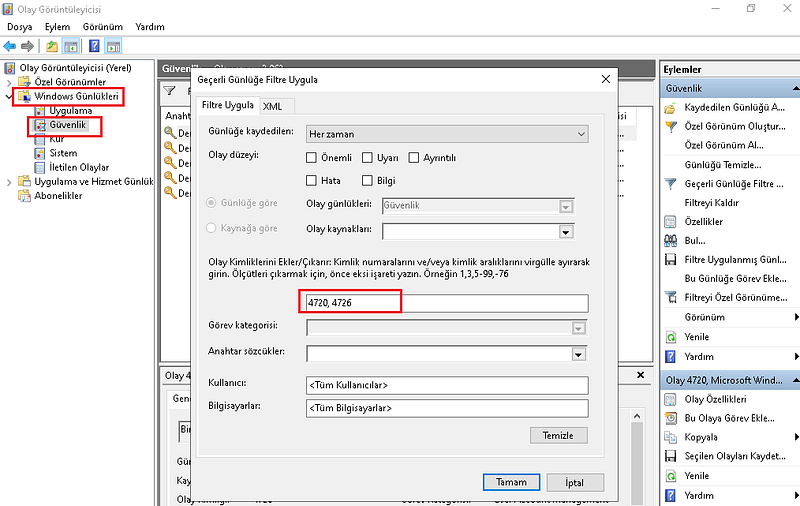
Task: Click the Up one level folder toolbar icon
Action: coord(52,46)
